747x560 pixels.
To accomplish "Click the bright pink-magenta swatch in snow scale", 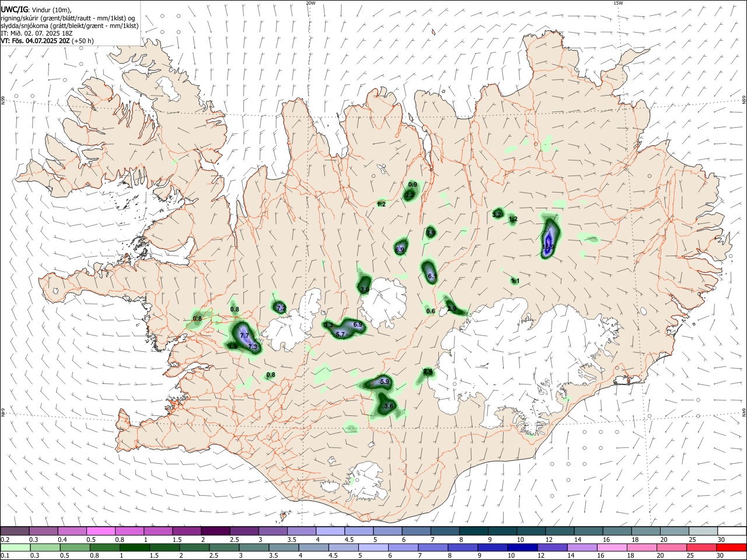I will click(x=100, y=531).
